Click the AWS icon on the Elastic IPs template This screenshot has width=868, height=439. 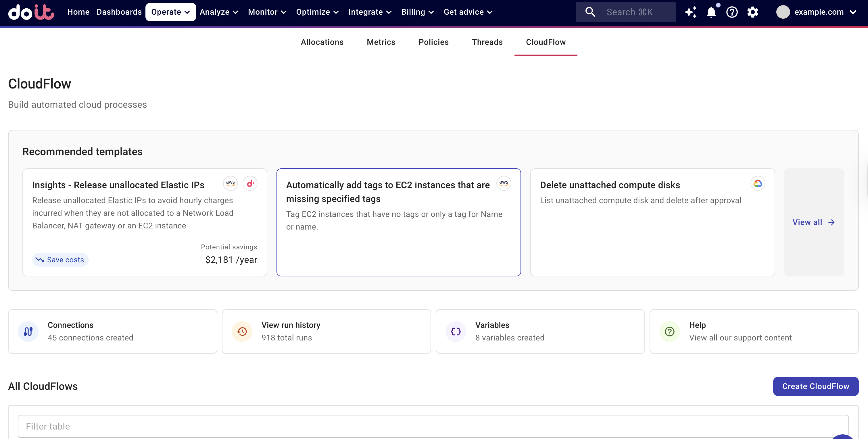(230, 183)
